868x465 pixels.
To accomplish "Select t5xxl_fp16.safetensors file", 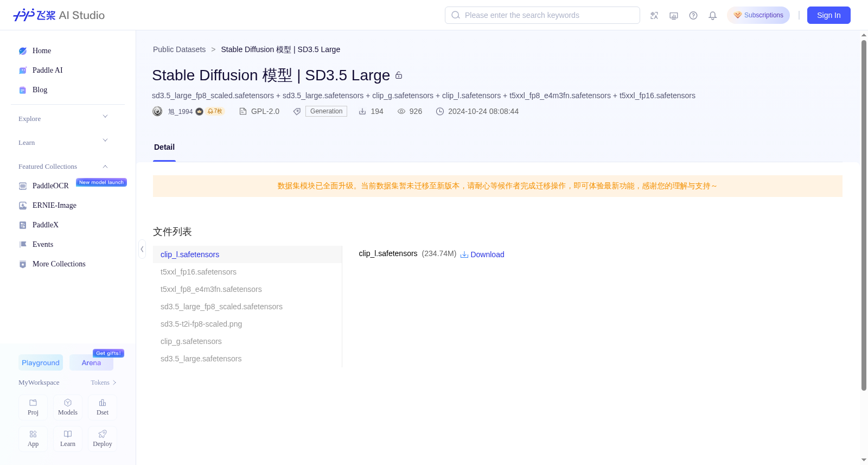I will (247, 272).
